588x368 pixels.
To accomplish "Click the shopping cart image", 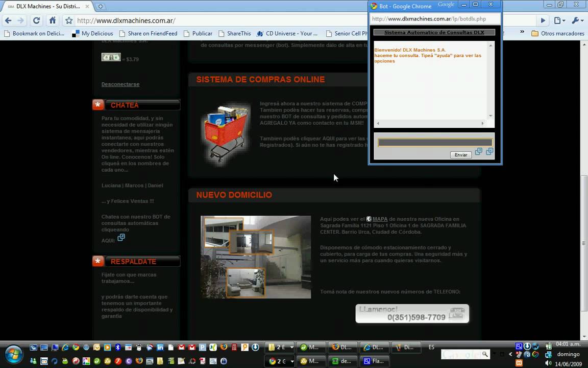I will tap(226, 134).
